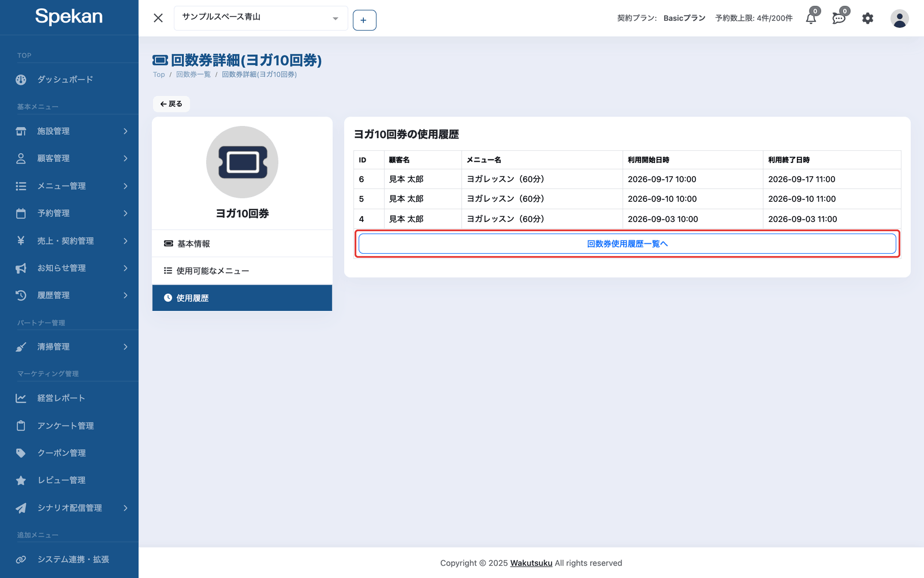Click the plus button to add a space

(364, 20)
